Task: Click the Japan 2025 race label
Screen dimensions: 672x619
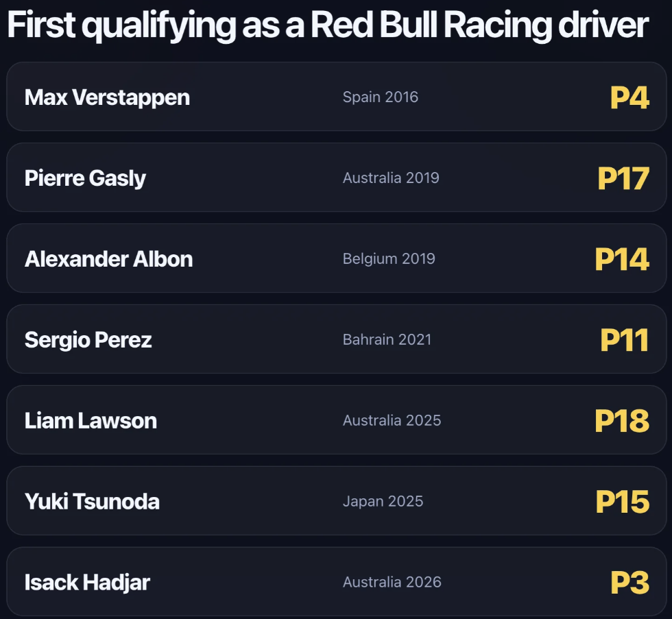Action: click(x=383, y=501)
